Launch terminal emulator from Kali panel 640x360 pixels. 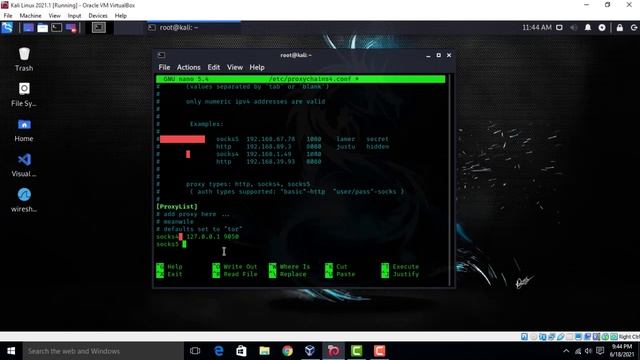[x=57, y=28]
